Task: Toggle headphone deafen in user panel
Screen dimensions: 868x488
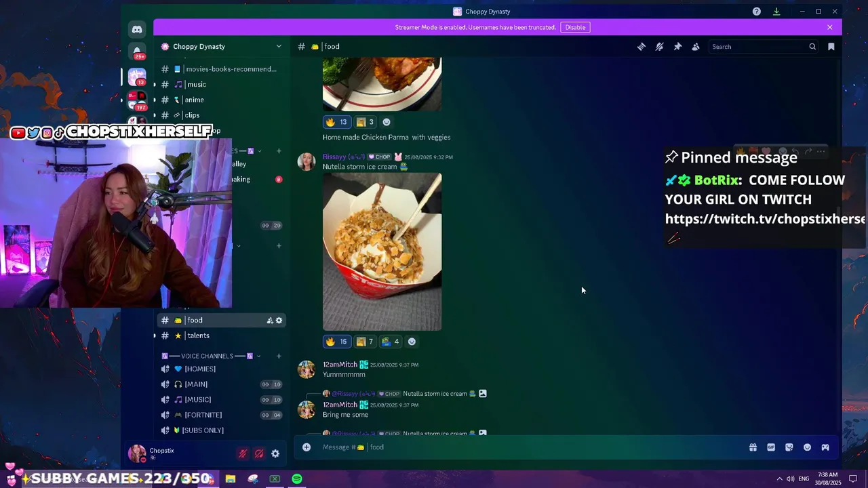Action: tap(258, 454)
